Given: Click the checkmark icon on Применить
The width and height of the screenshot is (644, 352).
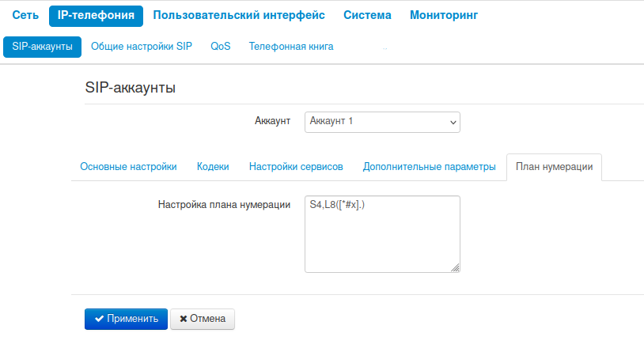Looking at the screenshot, I should (99, 319).
